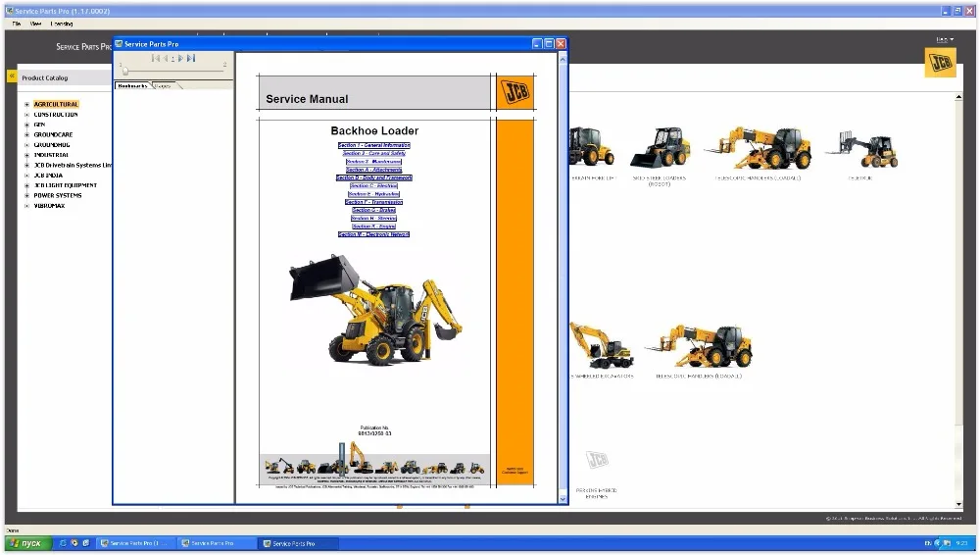Viewport: 980px width, 555px height.
Task: Open Section A Attachments link
Action: tap(374, 170)
